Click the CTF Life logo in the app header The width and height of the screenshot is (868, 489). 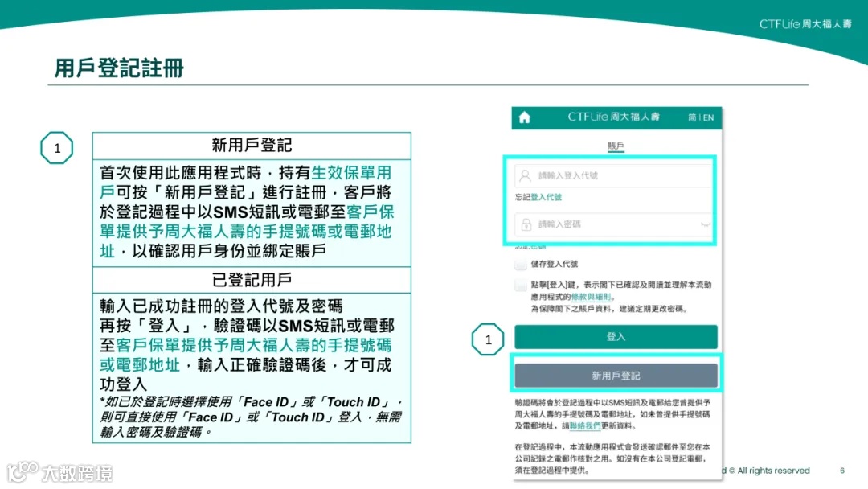(x=615, y=117)
